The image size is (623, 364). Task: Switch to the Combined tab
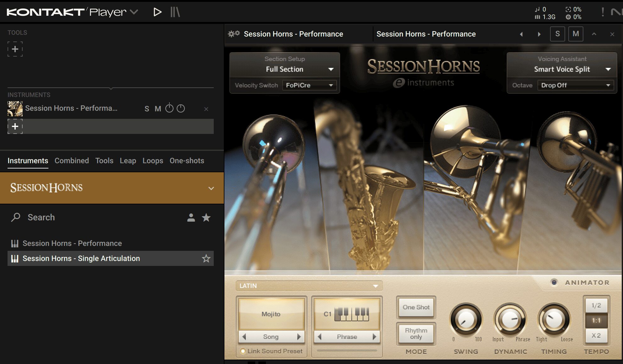click(72, 161)
